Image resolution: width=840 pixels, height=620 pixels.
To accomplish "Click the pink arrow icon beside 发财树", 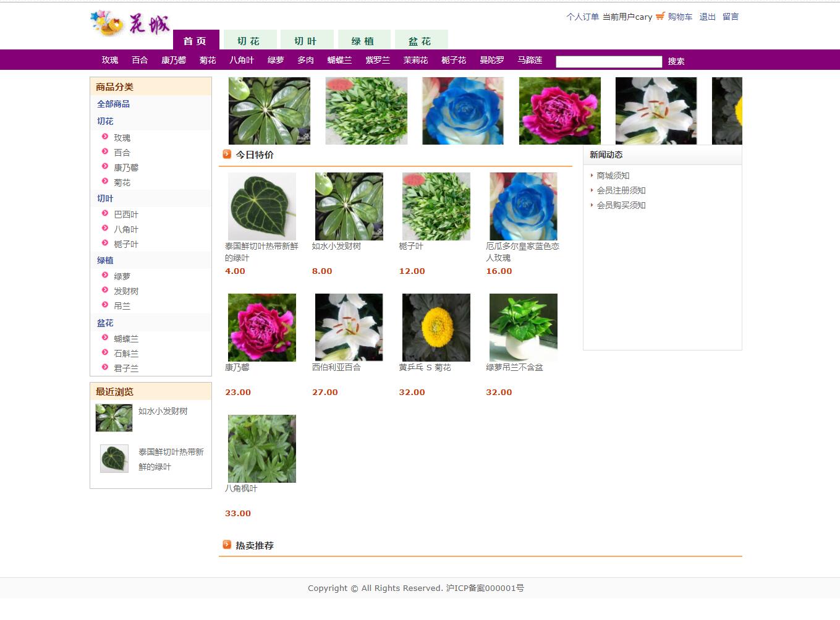I will coord(106,291).
